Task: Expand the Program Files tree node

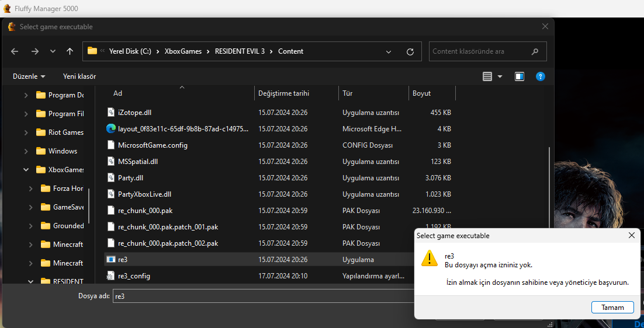Action: tap(26, 114)
